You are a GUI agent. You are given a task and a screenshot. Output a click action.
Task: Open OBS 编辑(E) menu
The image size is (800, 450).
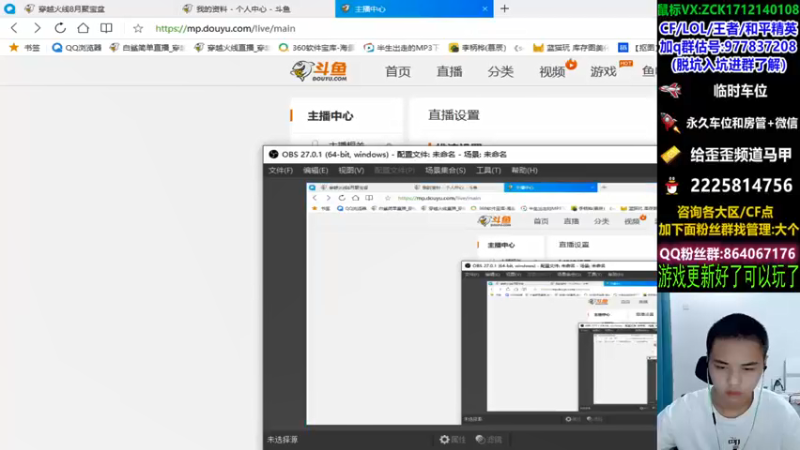pos(315,170)
